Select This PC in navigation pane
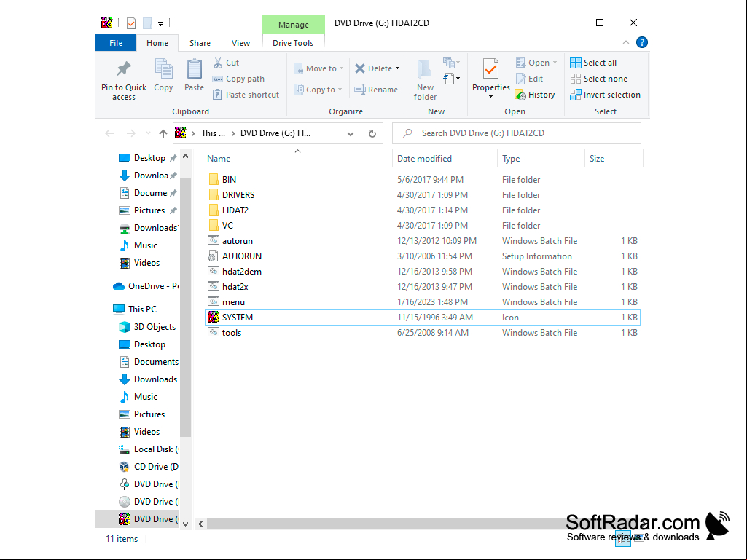The height and width of the screenshot is (560, 747). [x=142, y=309]
